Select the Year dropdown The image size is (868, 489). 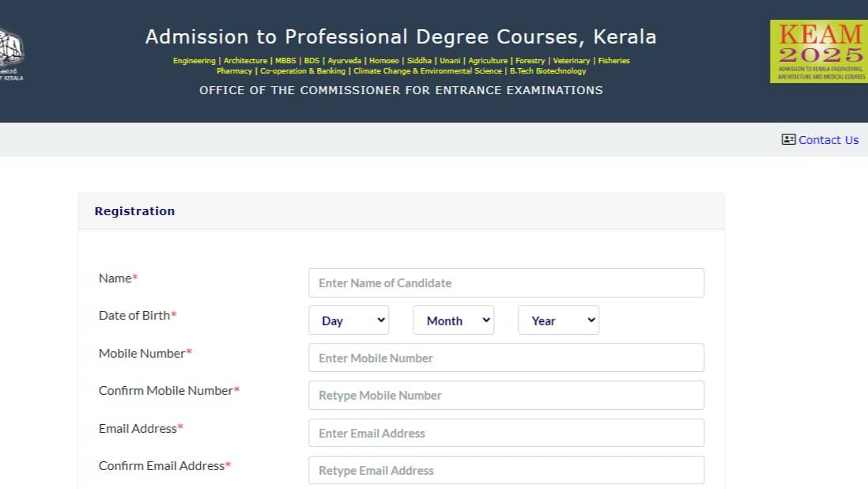click(558, 320)
